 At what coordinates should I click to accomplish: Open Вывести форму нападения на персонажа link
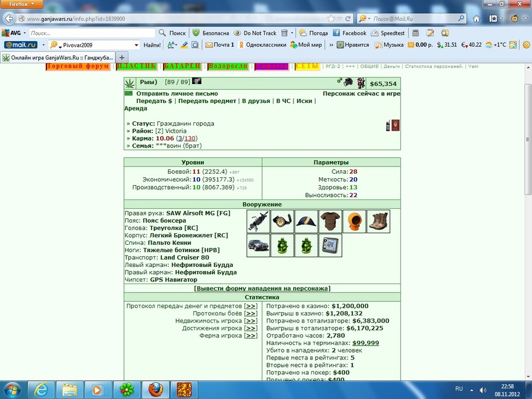[262, 289]
